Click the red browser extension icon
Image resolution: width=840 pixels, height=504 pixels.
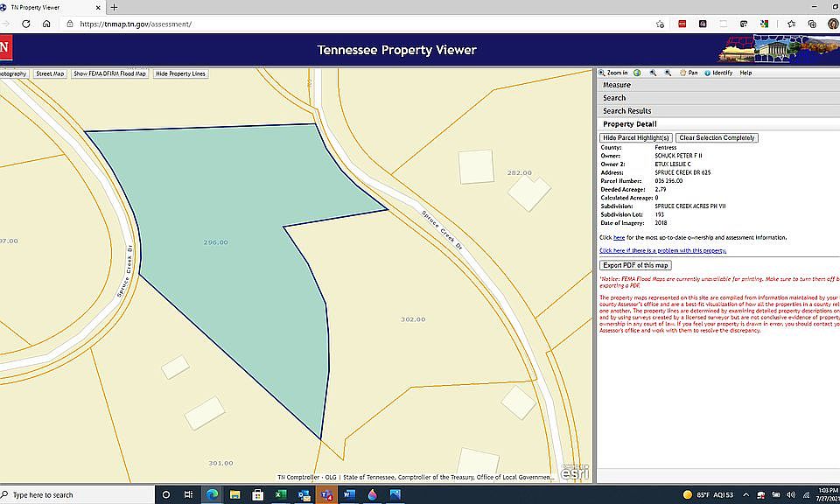[x=682, y=24]
